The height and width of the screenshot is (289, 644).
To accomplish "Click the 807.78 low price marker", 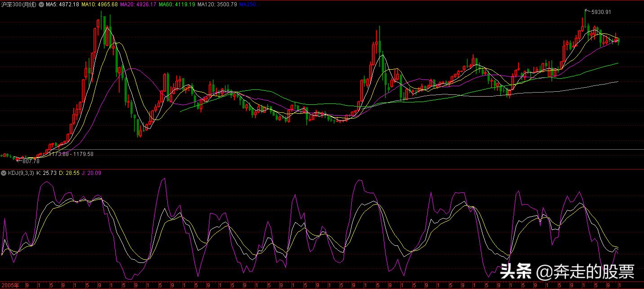I will click(x=30, y=161).
